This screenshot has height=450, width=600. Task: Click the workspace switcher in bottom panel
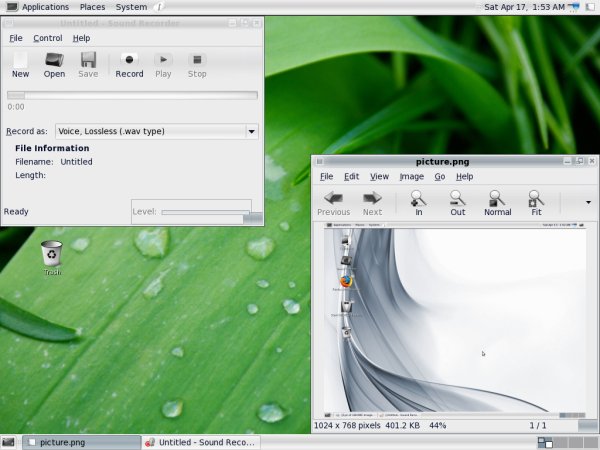[544, 441]
